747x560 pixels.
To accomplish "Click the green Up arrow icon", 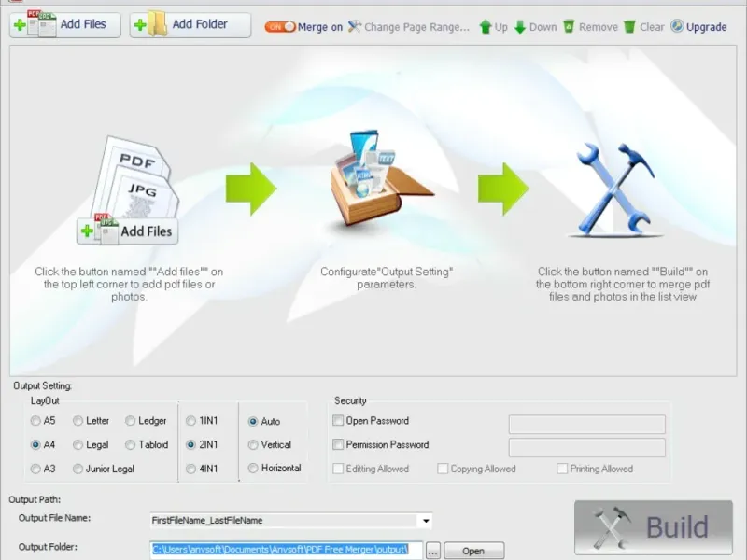I will pos(485,27).
